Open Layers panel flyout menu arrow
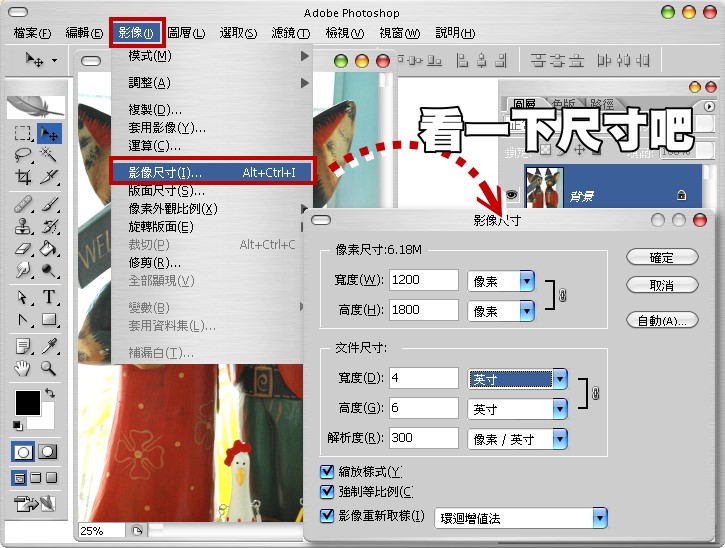 [x=709, y=106]
